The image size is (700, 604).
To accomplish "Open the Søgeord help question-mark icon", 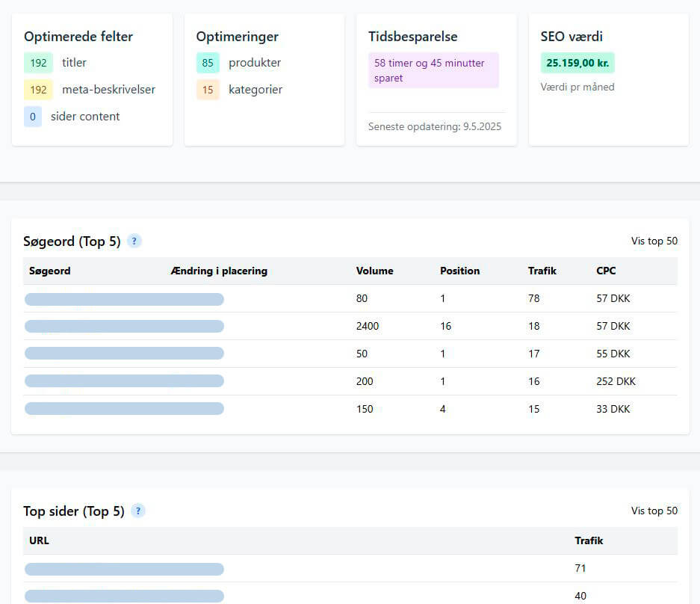I will tap(134, 241).
